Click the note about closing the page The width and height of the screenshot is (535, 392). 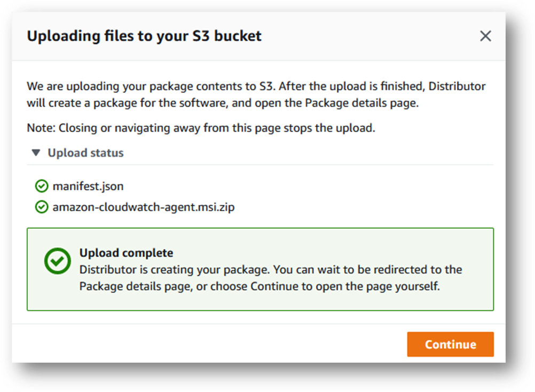click(x=201, y=128)
